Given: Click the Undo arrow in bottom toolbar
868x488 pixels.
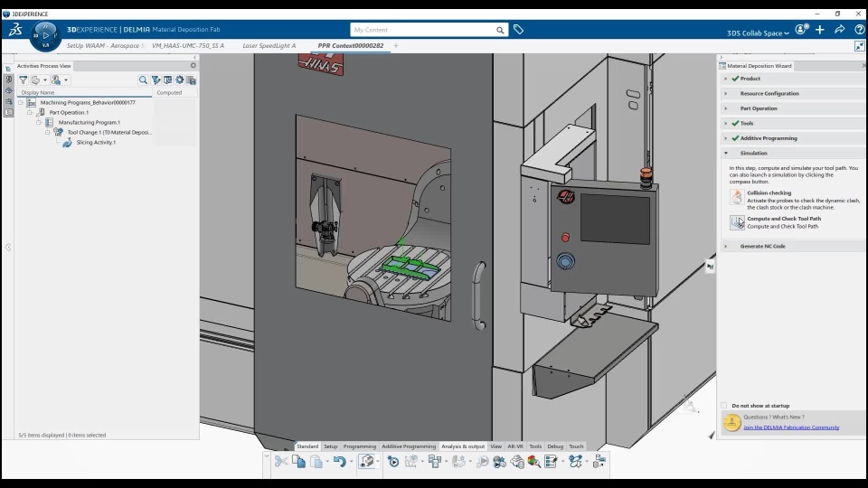Looking at the screenshot, I should [339, 461].
